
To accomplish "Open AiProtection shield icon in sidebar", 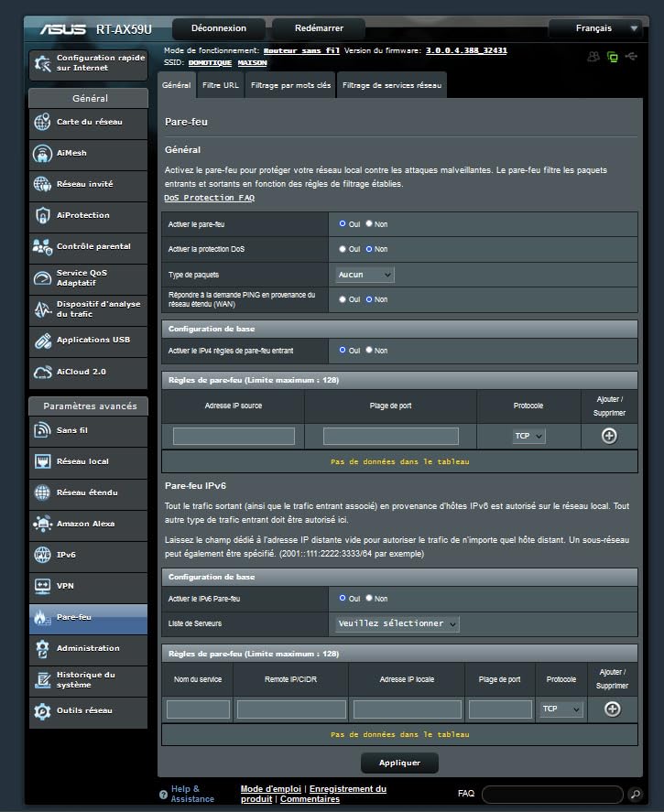I will tap(42, 216).
